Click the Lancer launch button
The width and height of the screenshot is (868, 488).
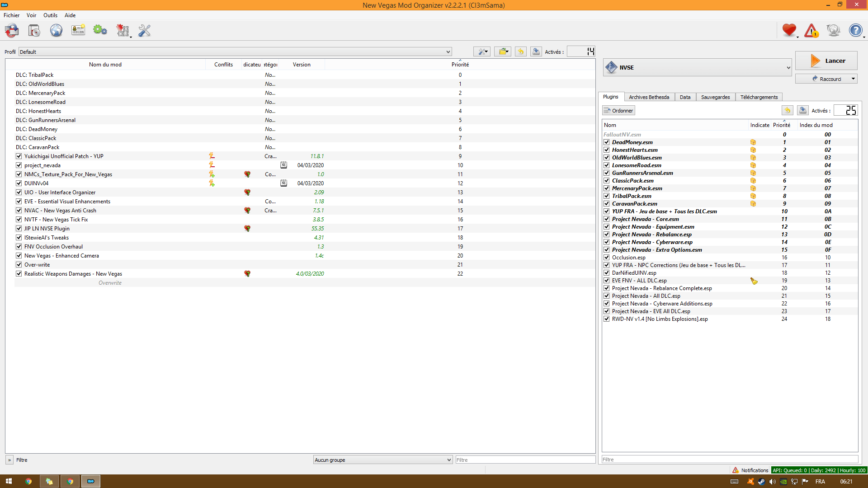826,61
